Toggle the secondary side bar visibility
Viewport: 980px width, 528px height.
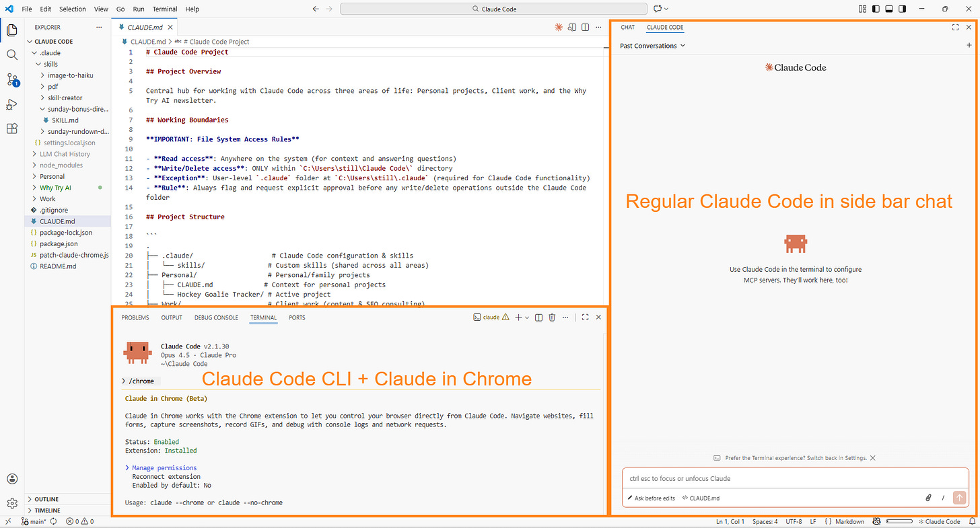(903, 8)
